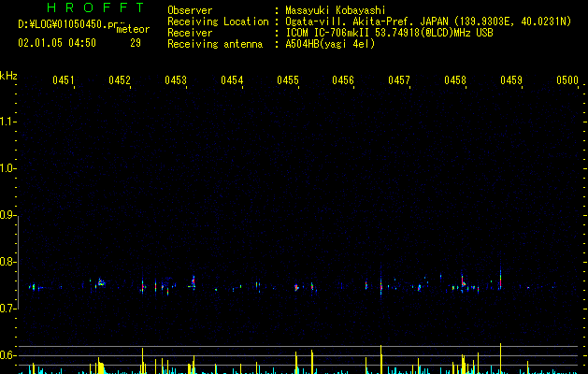Click the HROFFT title text

click(x=96, y=7)
